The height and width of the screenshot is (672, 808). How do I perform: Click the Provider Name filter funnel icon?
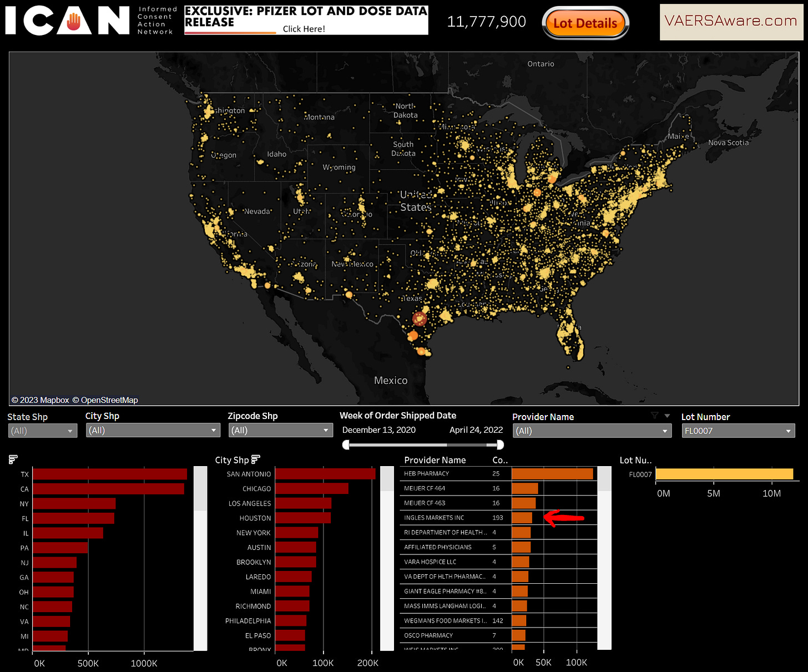pos(655,416)
